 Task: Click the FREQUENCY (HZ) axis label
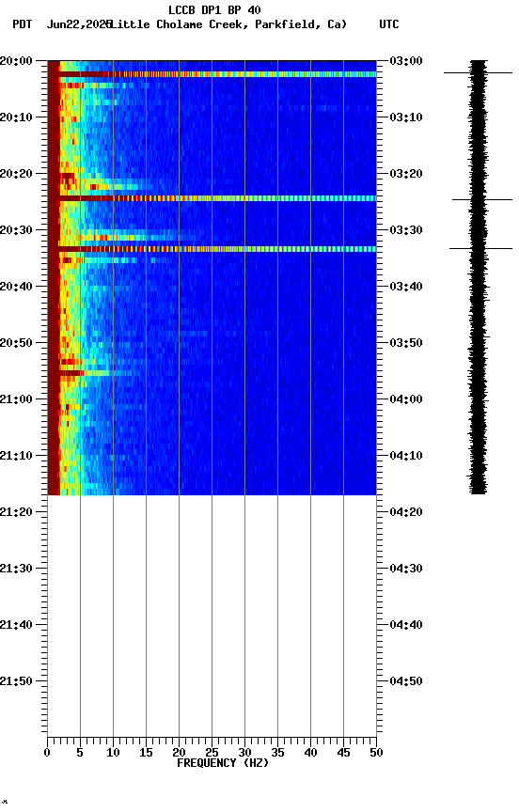[x=223, y=764]
